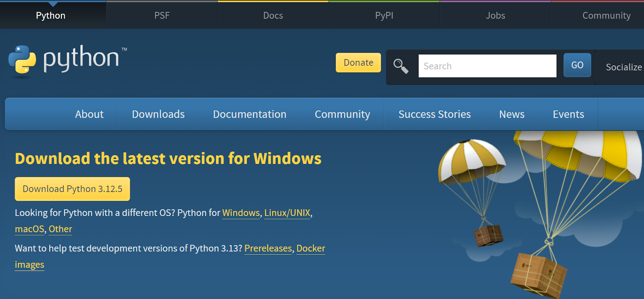This screenshot has width=644, height=299.
Task: Open the Prereleases link
Action: coord(268,248)
